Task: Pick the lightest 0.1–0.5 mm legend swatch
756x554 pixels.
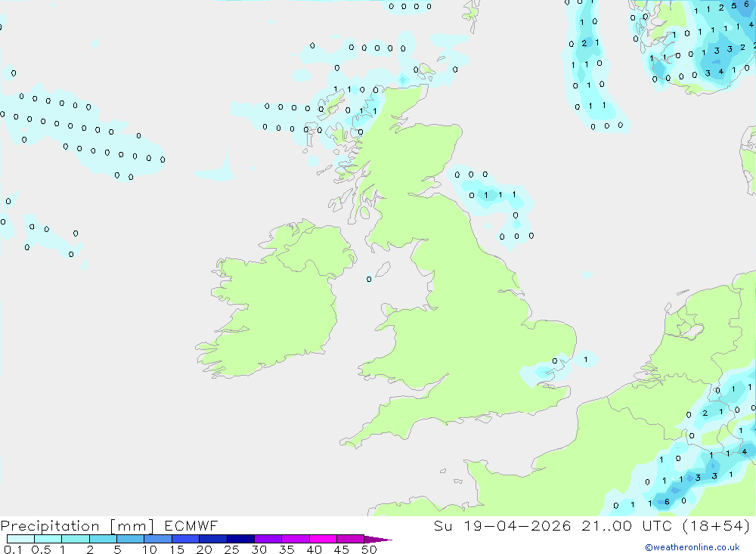Action: 20,539
